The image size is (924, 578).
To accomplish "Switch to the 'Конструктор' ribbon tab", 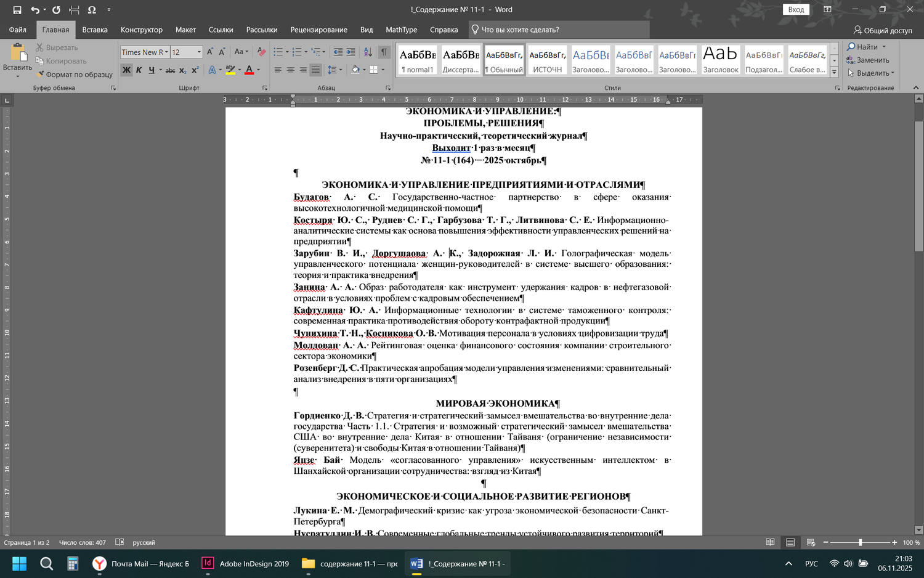I will coord(142,30).
